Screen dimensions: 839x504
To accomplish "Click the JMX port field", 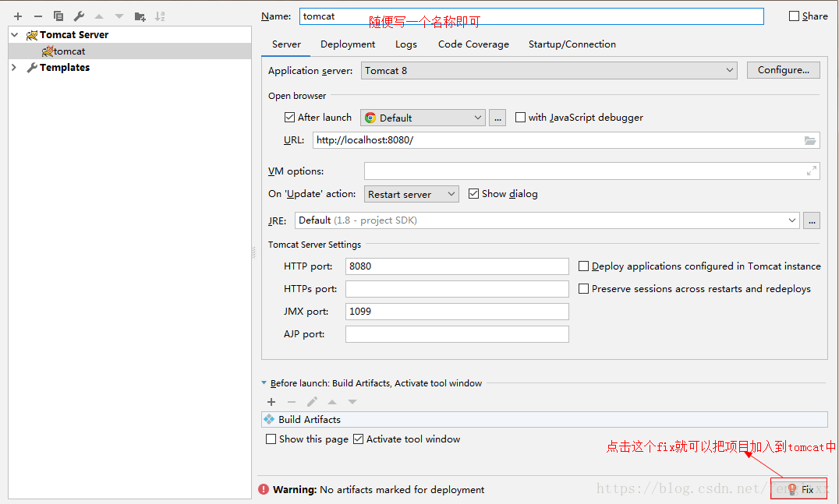I will (457, 312).
